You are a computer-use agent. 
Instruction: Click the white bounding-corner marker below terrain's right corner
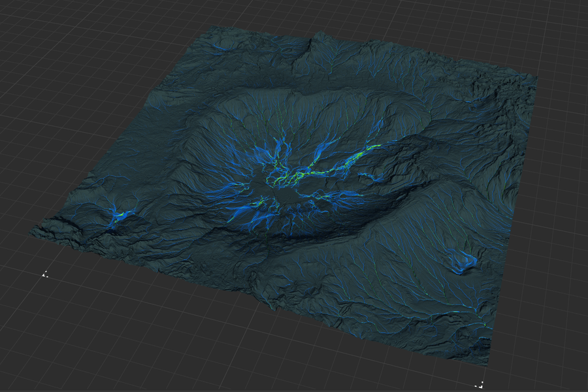480,384
